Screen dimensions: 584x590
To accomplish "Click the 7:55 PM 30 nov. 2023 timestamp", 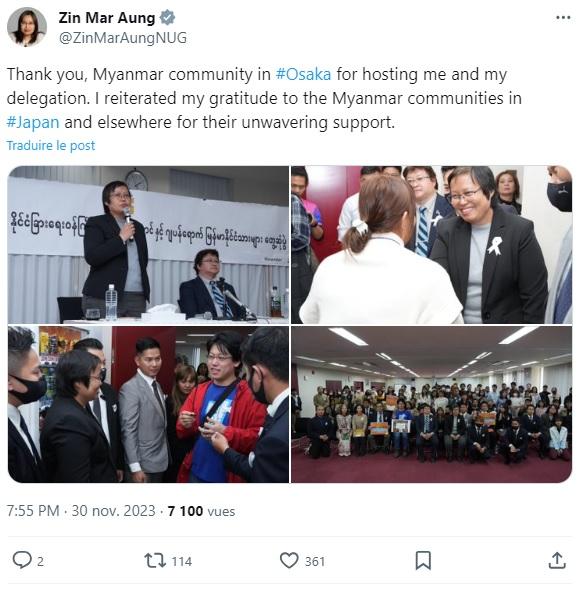I will [x=81, y=511].
